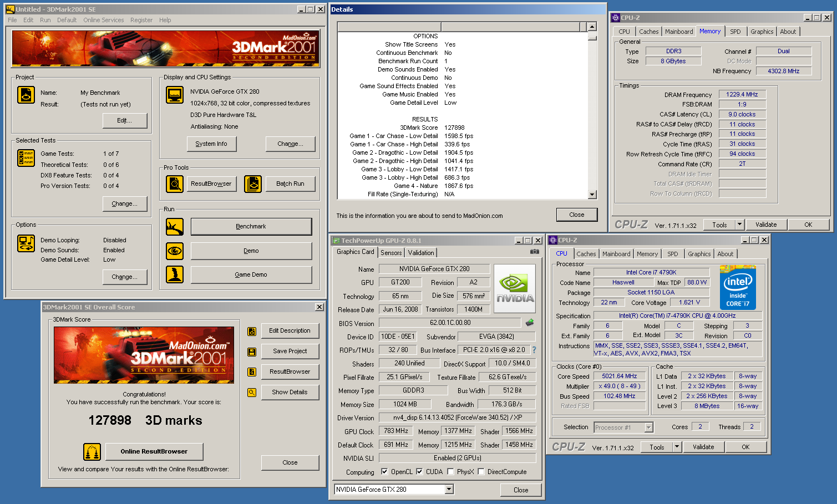837x504 pixels.
Task: Click the scroll down arrow in Details list
Action: (x=592, y=195)
